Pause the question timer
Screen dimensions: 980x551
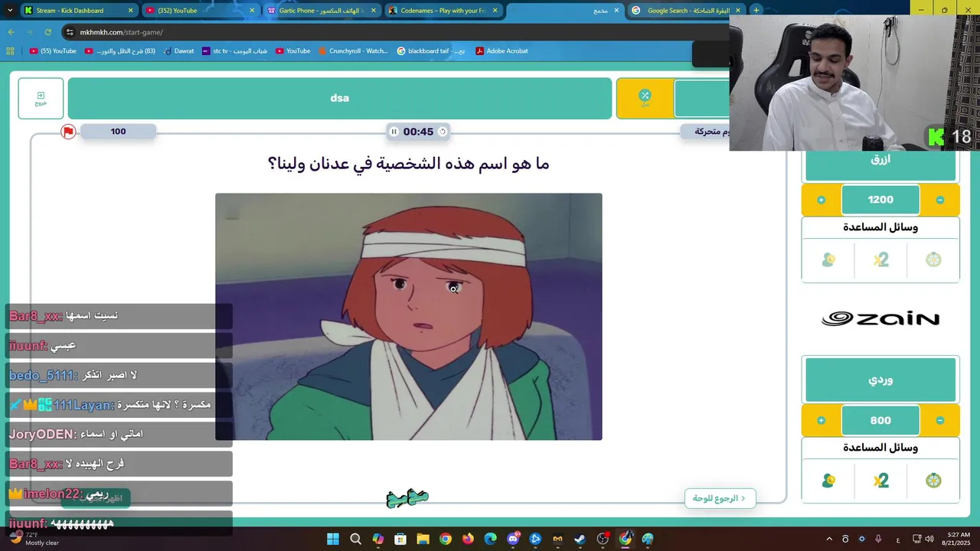(394, 132)
